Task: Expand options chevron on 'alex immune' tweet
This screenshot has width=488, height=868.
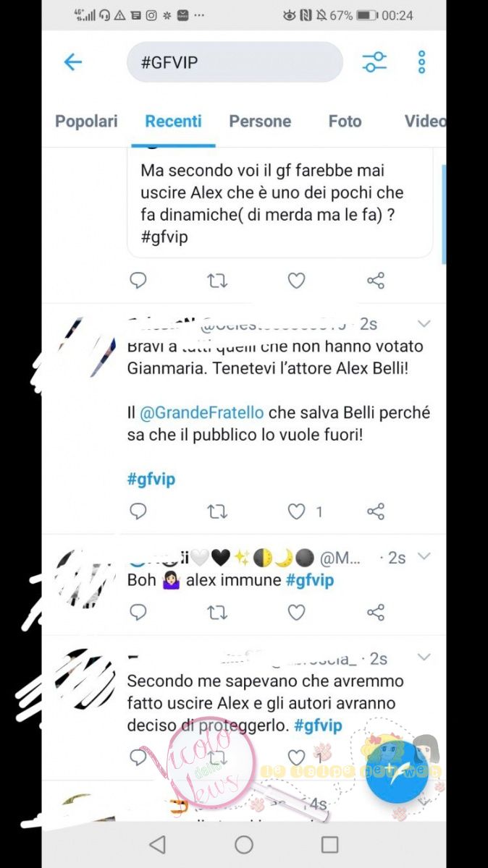Action: tap(424, 556)
